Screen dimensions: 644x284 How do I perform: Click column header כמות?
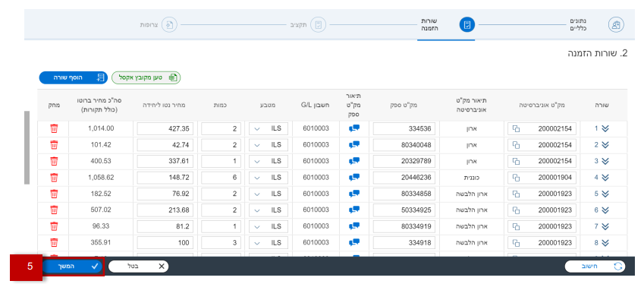(x=221, y=105)
